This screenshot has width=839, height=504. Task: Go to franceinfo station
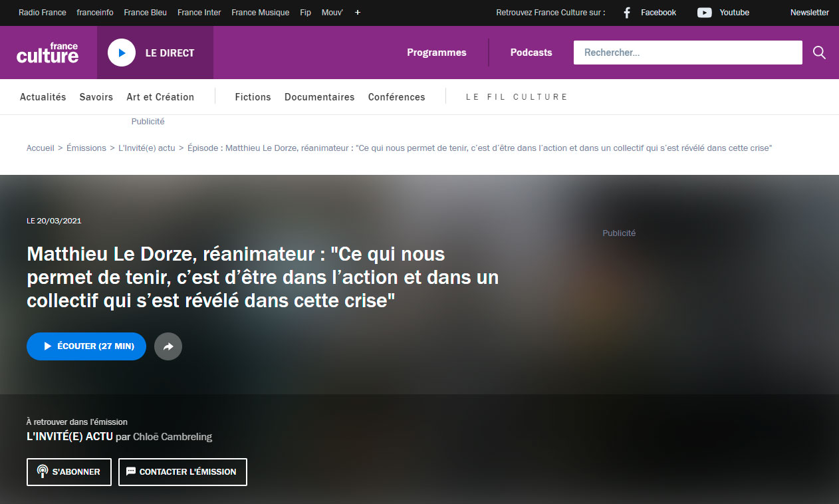95,13
